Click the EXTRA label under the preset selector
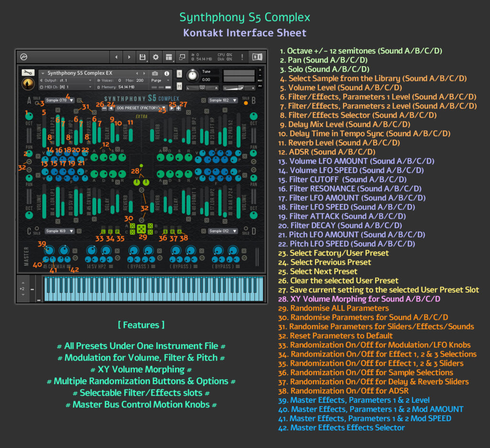 point(142,117)
